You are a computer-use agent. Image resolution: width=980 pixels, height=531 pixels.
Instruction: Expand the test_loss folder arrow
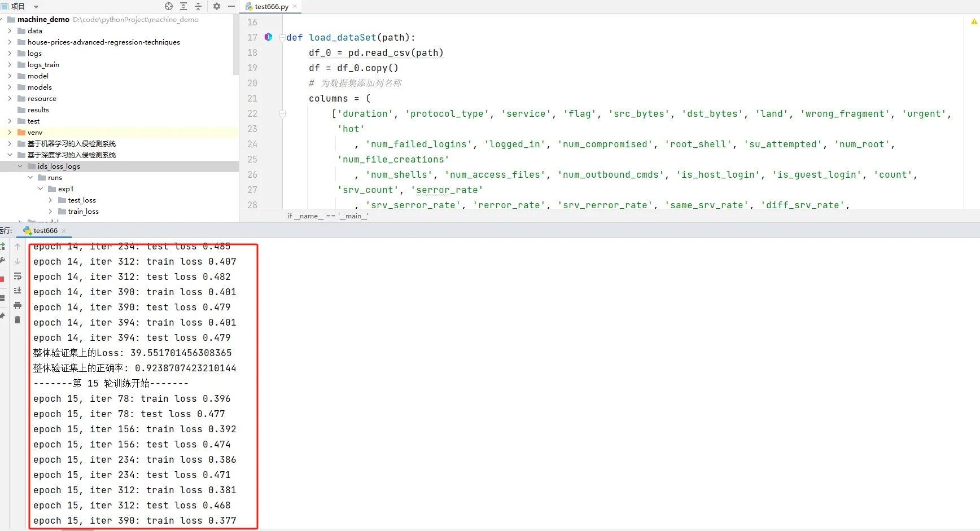tap(50, 200)
